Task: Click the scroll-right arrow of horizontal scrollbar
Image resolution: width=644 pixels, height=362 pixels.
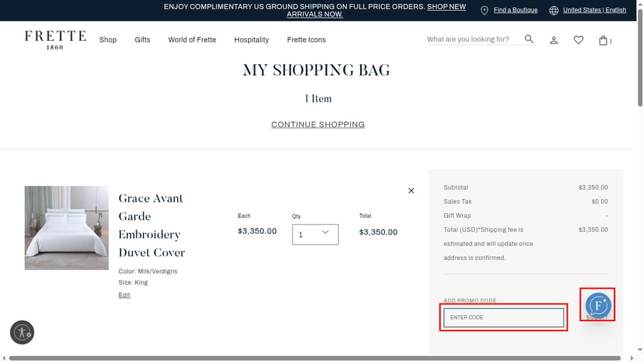Action: [632, 358]
